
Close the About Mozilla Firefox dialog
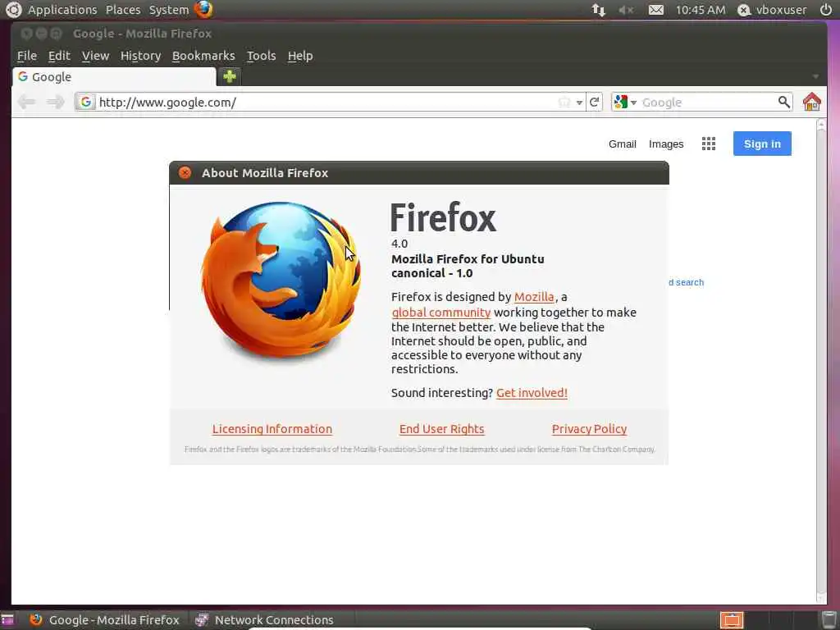pos(185,172)
